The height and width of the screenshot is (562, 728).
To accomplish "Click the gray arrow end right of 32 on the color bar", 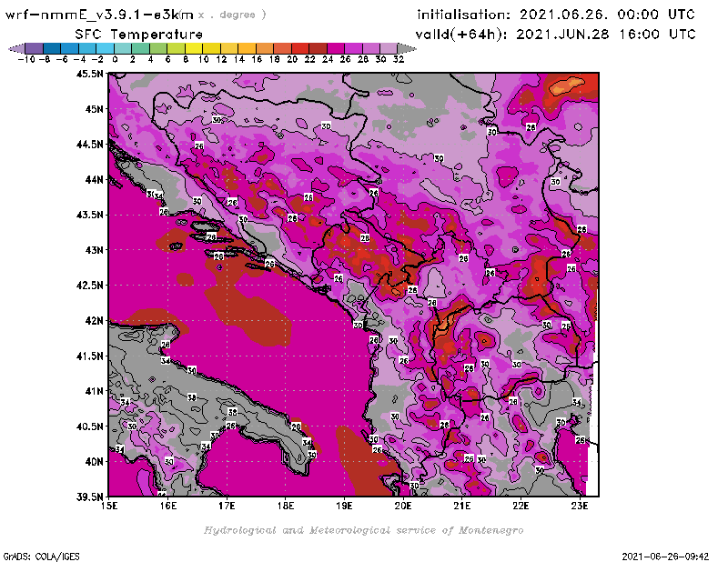I will (x=407, y=48).
